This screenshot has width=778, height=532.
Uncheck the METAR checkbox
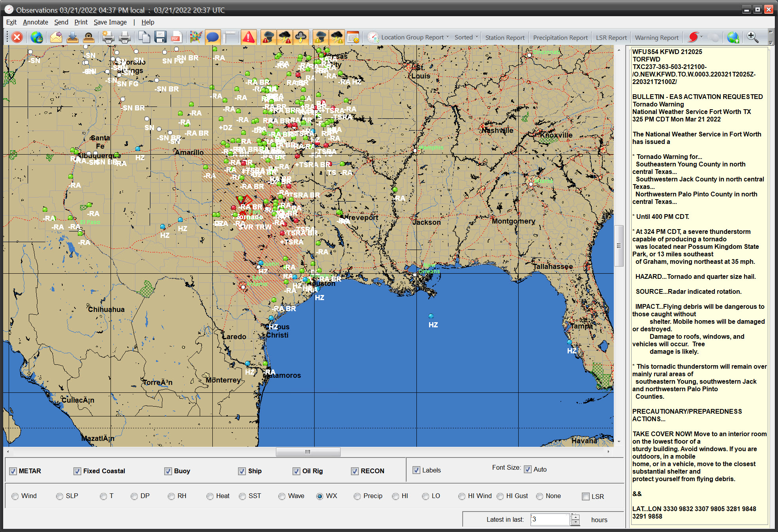(x=13, y=471)
